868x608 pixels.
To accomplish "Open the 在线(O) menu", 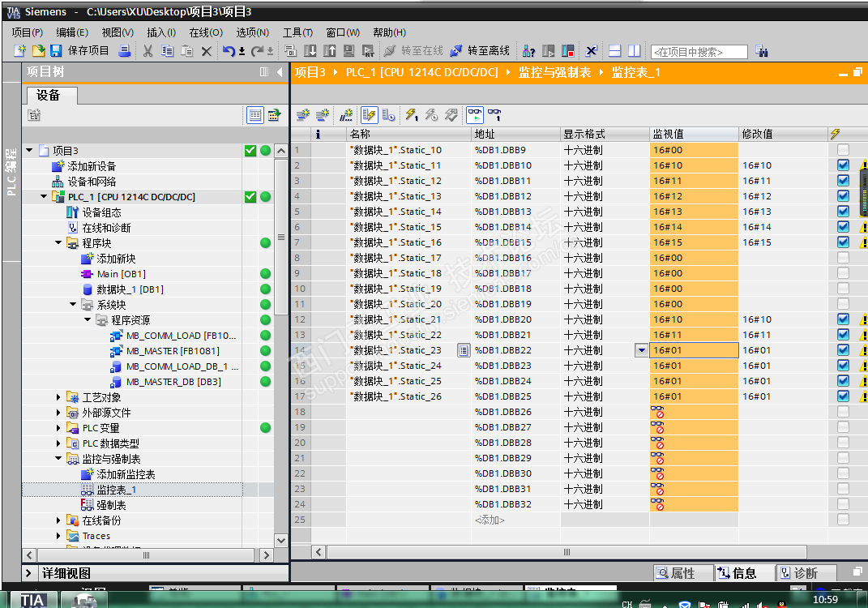I will (x=205, y=32).
